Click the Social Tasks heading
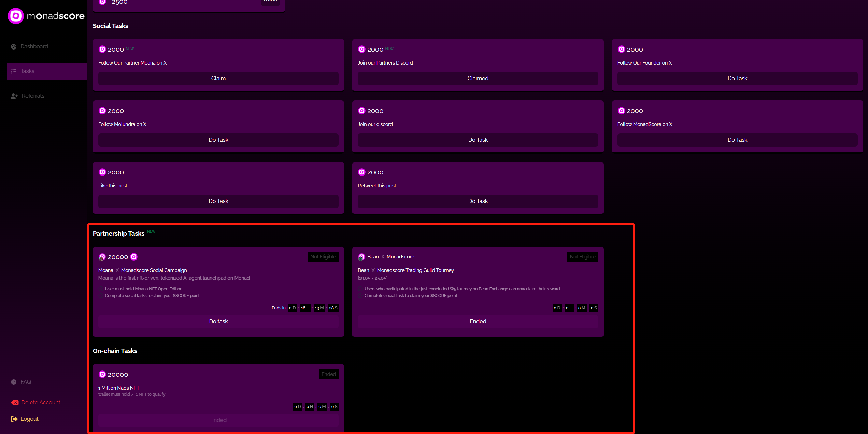 tap(111, 26)
